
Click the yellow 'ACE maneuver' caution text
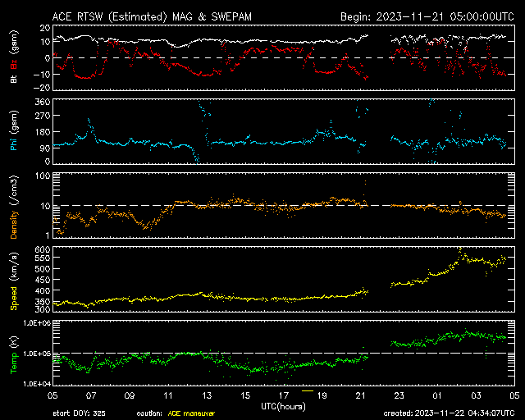(x=191, y=413)
